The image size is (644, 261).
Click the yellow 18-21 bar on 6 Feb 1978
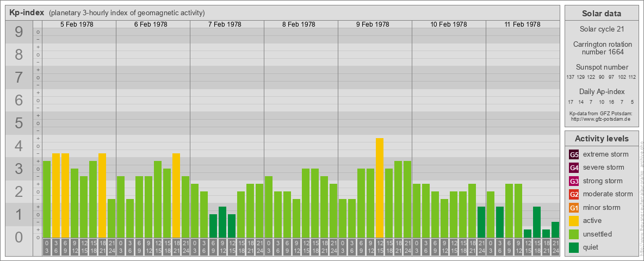[176, 196]
